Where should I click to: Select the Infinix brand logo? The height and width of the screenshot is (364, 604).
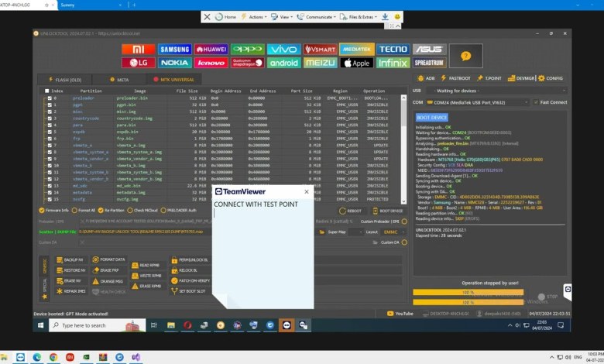coord(393,63)
